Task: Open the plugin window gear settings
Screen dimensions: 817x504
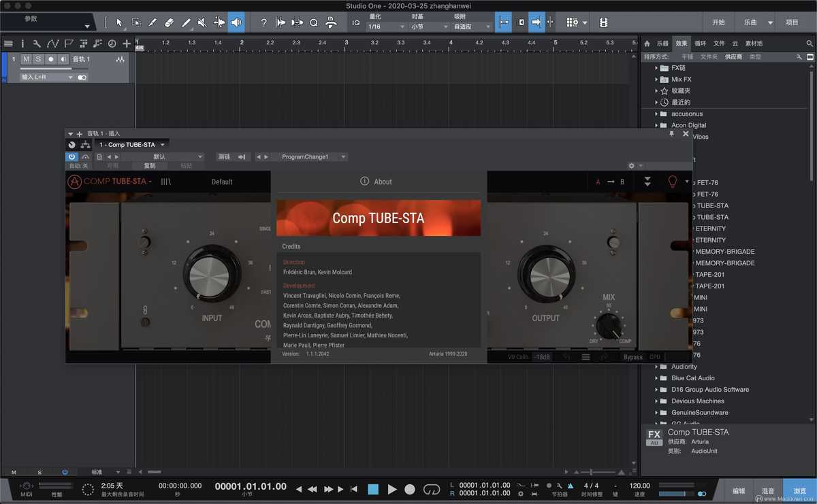Action: click(632, 166)
